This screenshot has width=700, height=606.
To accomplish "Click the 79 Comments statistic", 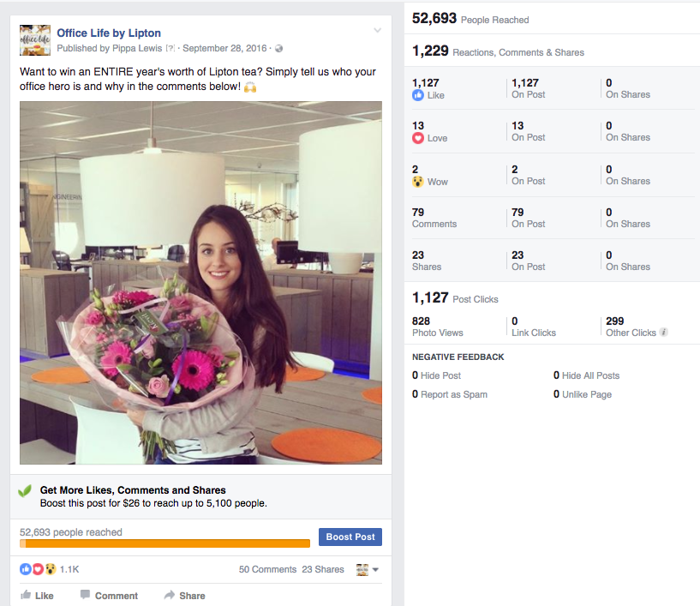I will click(x=434, y=218).
